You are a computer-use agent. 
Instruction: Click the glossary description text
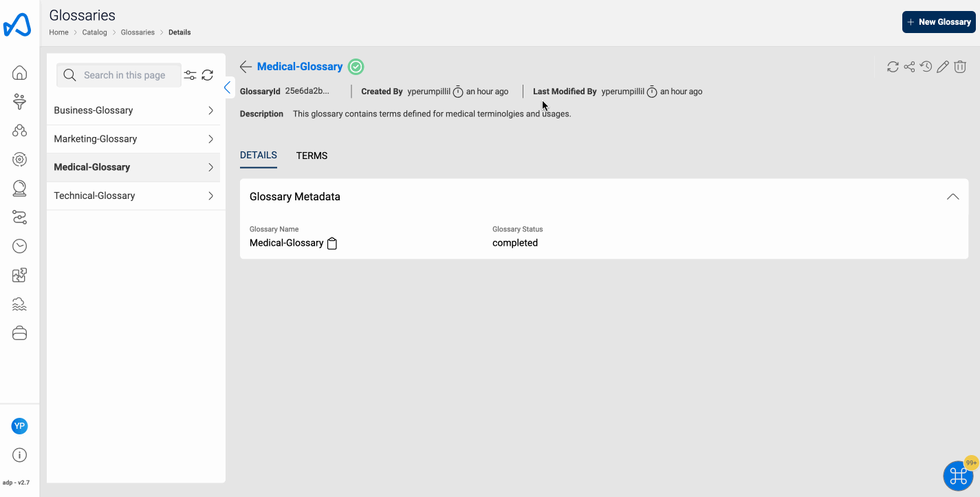[432, 114]
